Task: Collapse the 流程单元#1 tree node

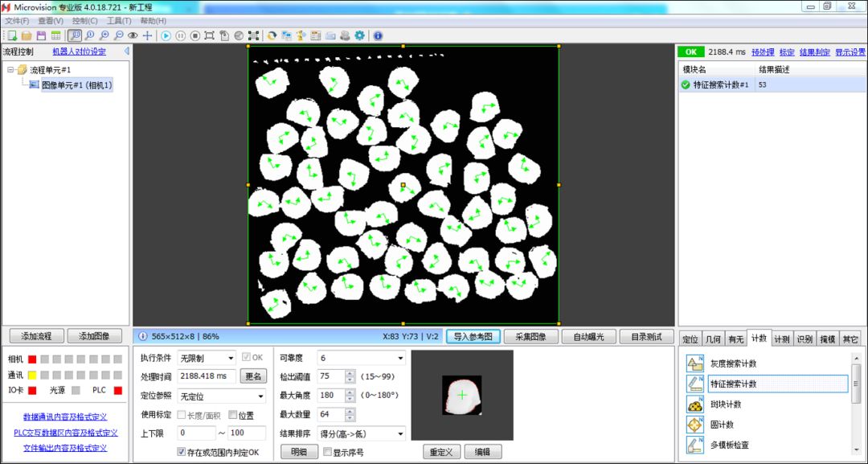Action: (x=10, y=70)
